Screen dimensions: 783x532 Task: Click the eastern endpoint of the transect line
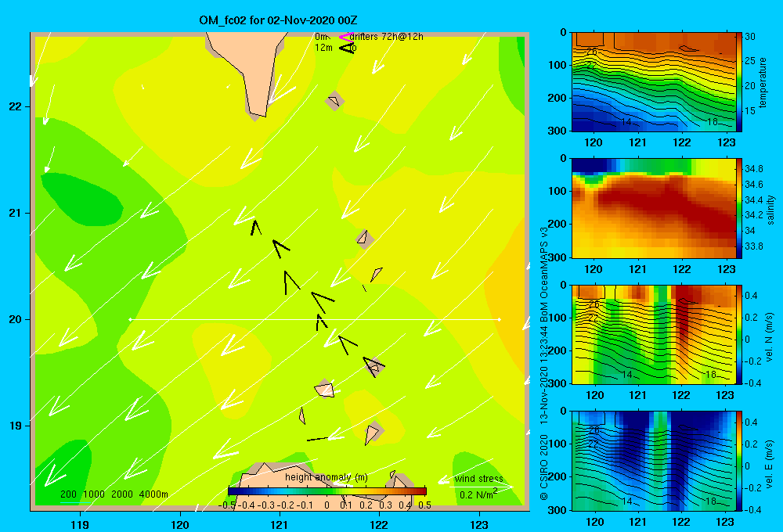coord(499,319)
